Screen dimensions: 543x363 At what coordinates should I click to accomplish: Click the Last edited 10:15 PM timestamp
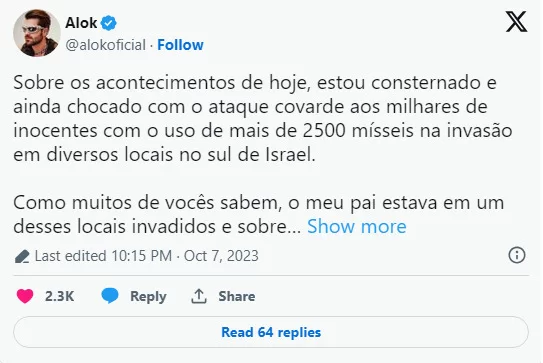(x=103, y=256)
